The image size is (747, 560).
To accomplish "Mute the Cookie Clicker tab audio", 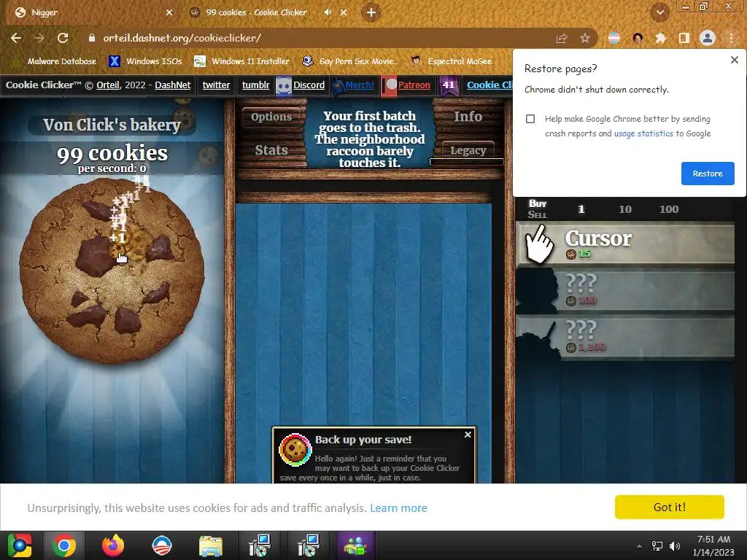I will [328, 12].
